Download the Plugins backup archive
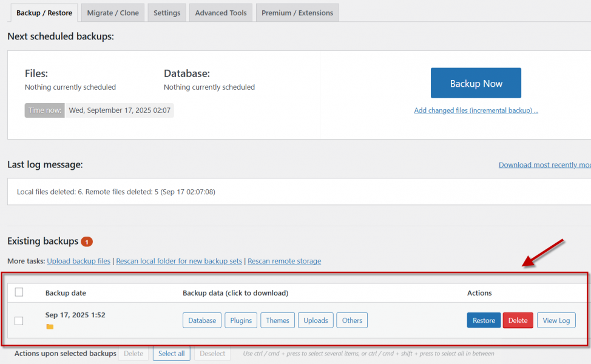The width and height of the screenshot is (591, 364). 241,320
